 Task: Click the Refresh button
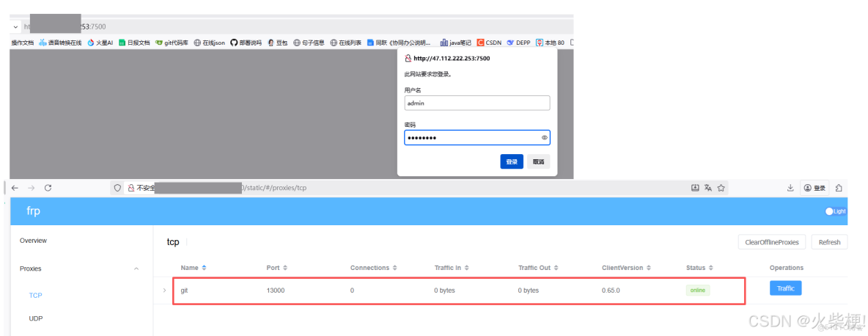[x=829, y=242]
